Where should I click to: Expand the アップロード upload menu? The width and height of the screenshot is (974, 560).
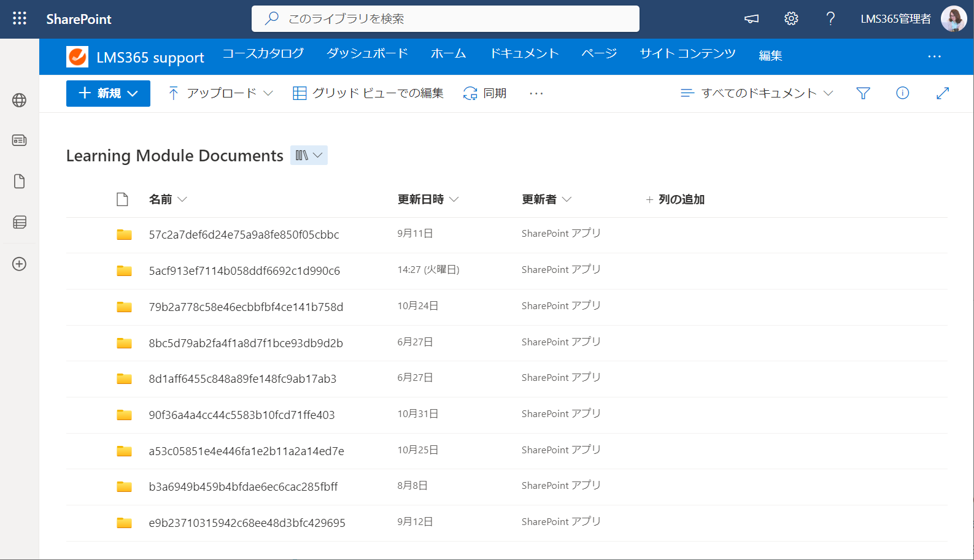point(220,93)
